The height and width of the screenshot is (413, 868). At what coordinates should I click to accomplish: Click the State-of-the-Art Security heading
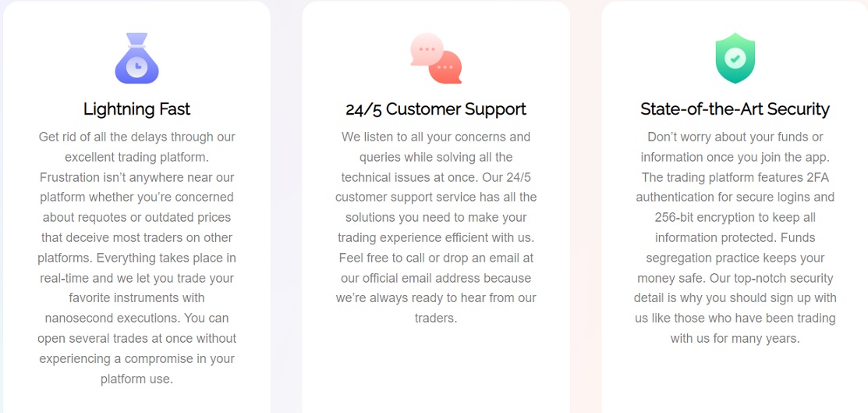(x=735, y=109)
